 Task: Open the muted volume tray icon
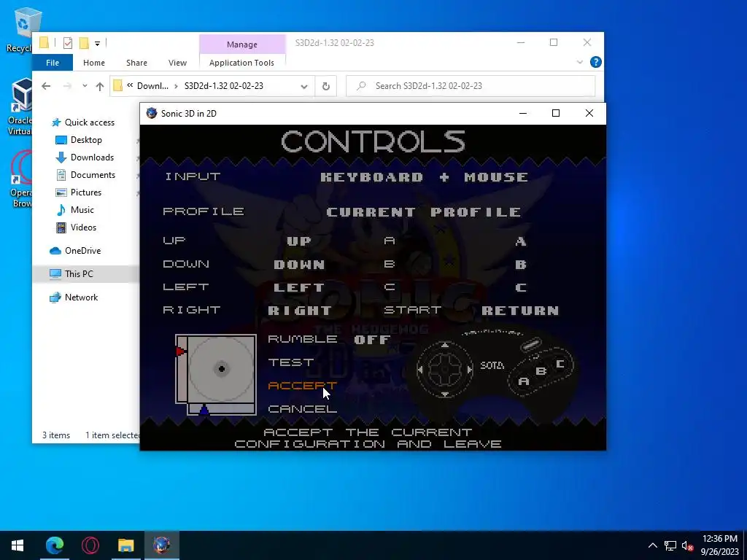[x=687, y=545]
